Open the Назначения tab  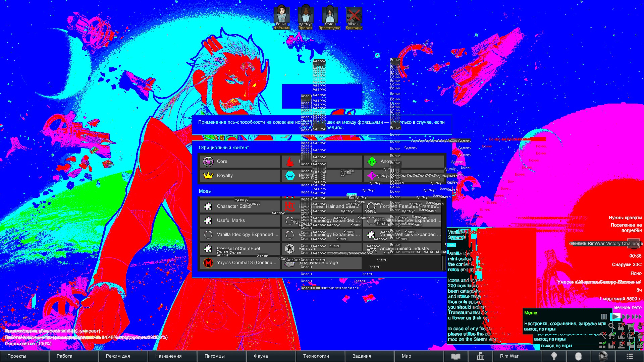tap(172, 356)
